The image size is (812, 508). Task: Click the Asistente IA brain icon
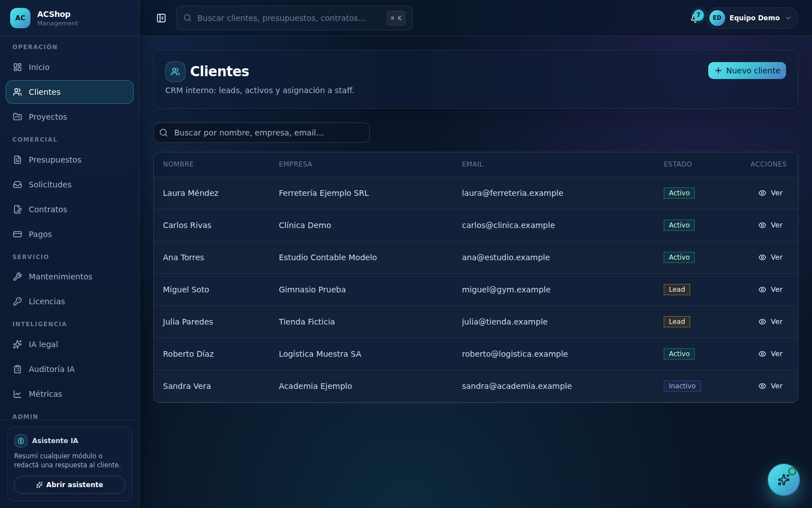(21, 441)
